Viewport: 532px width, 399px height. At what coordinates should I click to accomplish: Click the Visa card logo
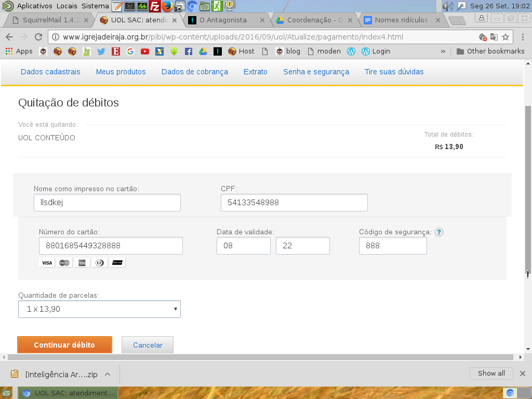click(x=47, y=262)
